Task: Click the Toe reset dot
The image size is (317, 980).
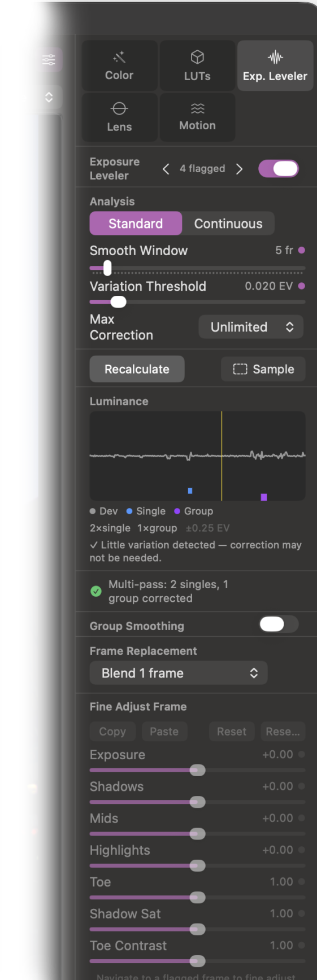Action: [302, 881]
